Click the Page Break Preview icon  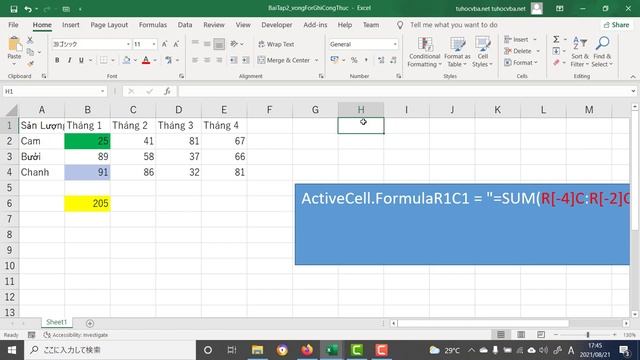pos(541,335)
